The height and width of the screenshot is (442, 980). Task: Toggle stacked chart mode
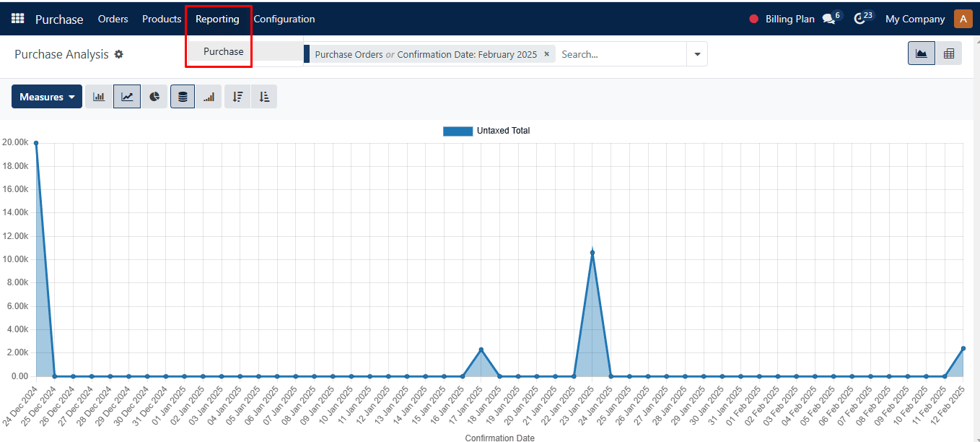point(183,97)
